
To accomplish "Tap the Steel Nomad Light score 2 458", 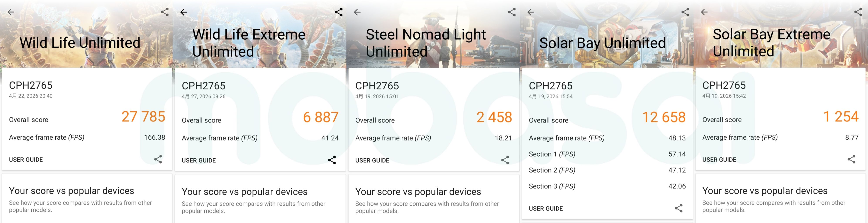I will 494,117.
